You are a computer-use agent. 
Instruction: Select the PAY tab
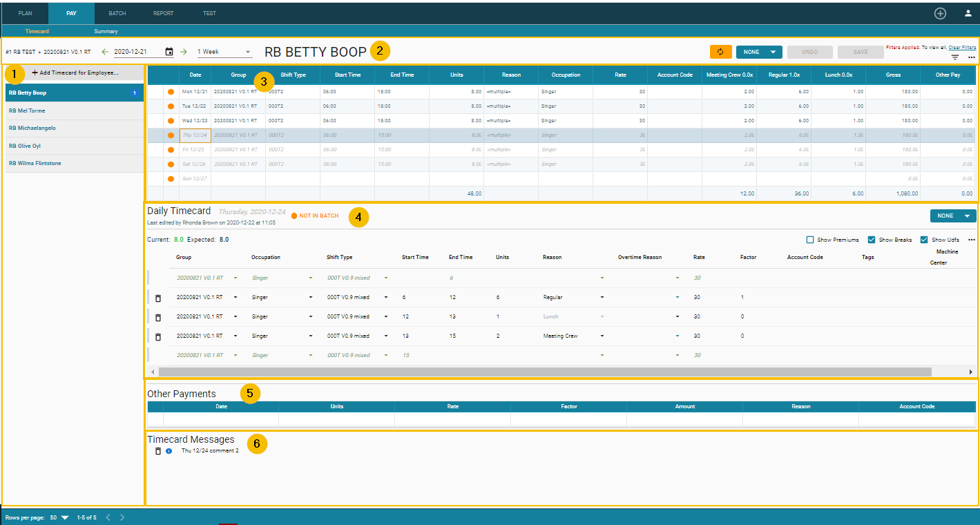tap(71, 13)
